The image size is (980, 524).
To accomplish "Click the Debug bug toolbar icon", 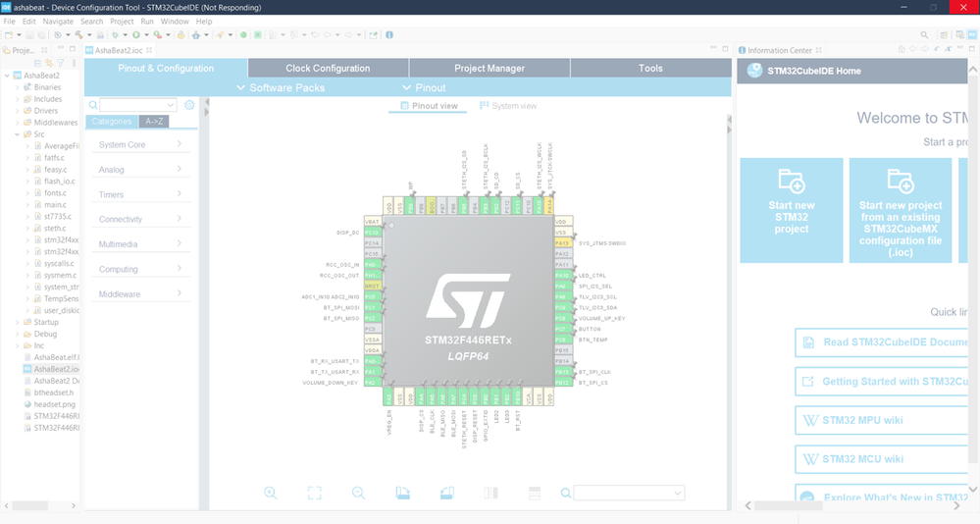I will [x=115, y=35].
